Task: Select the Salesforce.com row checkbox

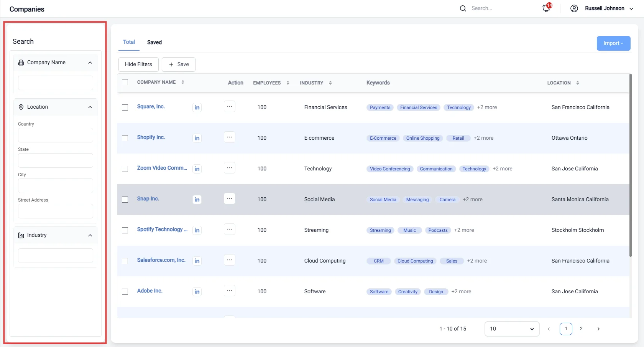Action: [125, 261]
